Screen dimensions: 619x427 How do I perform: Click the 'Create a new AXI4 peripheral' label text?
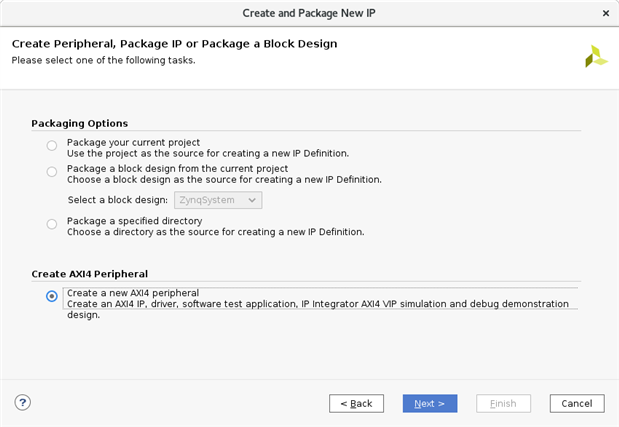tap(133, 293)
